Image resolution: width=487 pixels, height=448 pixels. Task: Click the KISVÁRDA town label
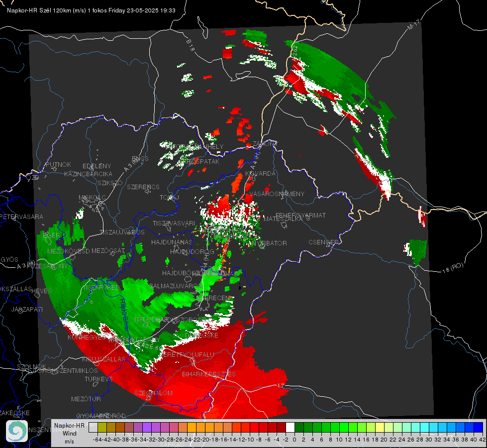pos(260,174)
